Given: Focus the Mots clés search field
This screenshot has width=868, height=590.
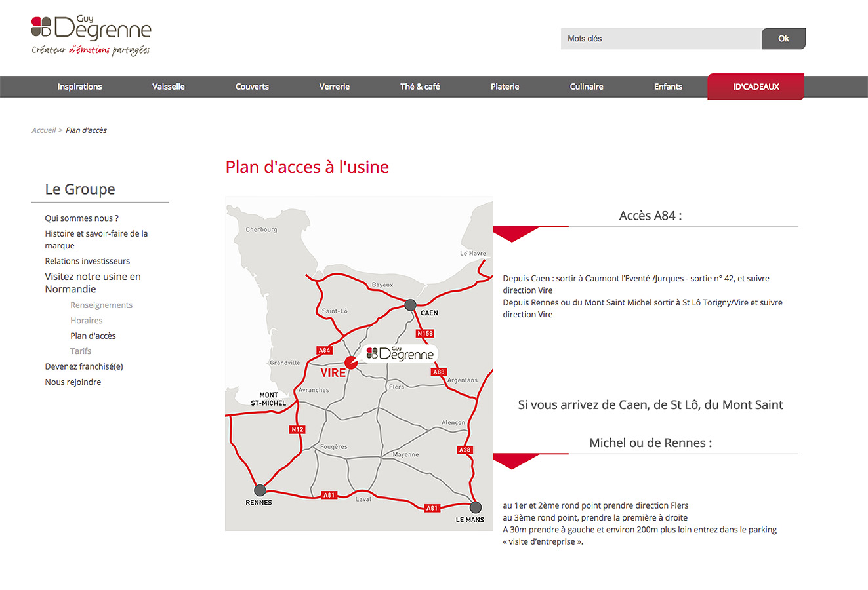Looking at the screenshot, I should 661,39.
